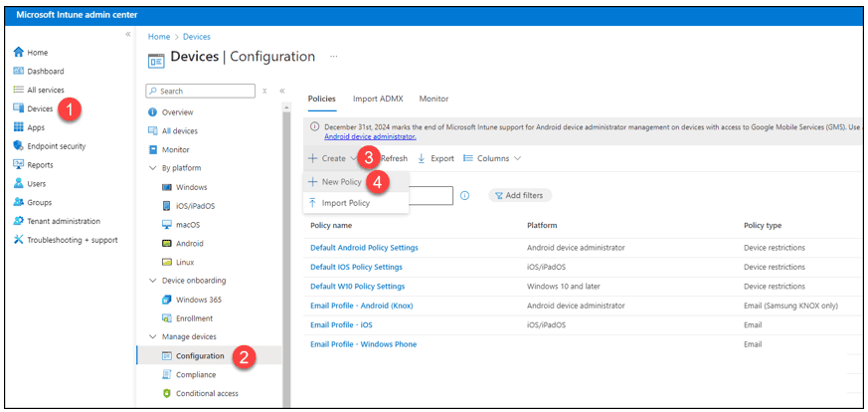Go to Home in the breadcrumb
This screenshot has height=412, width=868.
(159, 37)
